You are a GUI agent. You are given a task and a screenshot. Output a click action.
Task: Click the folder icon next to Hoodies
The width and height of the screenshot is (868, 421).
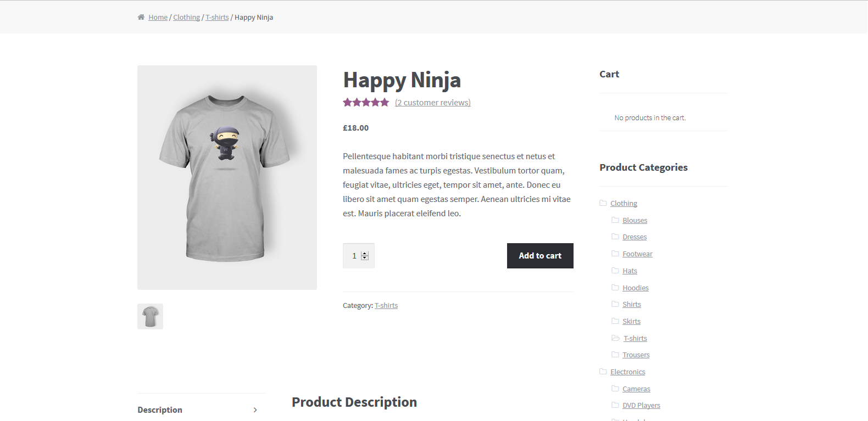(615, 288)
